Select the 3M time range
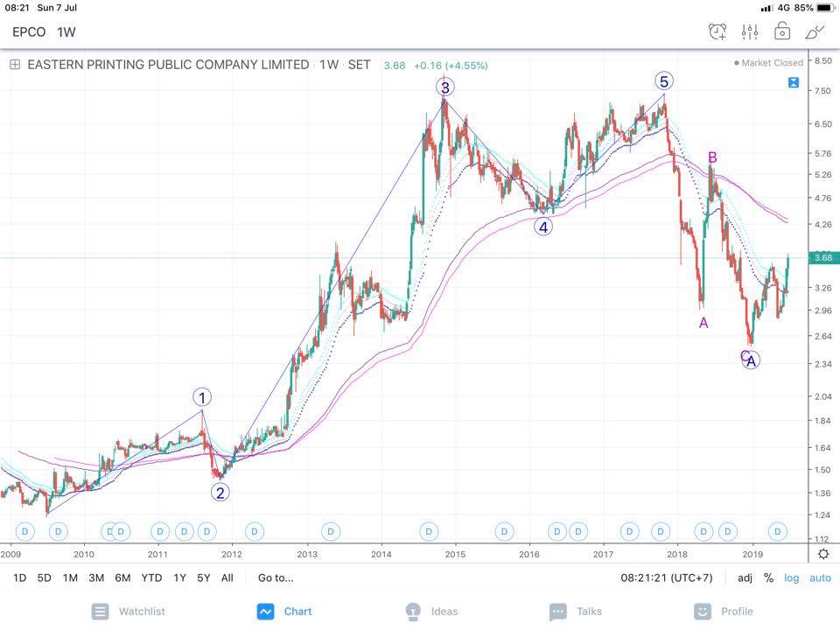The image size is (840, 630). point(96,577)
